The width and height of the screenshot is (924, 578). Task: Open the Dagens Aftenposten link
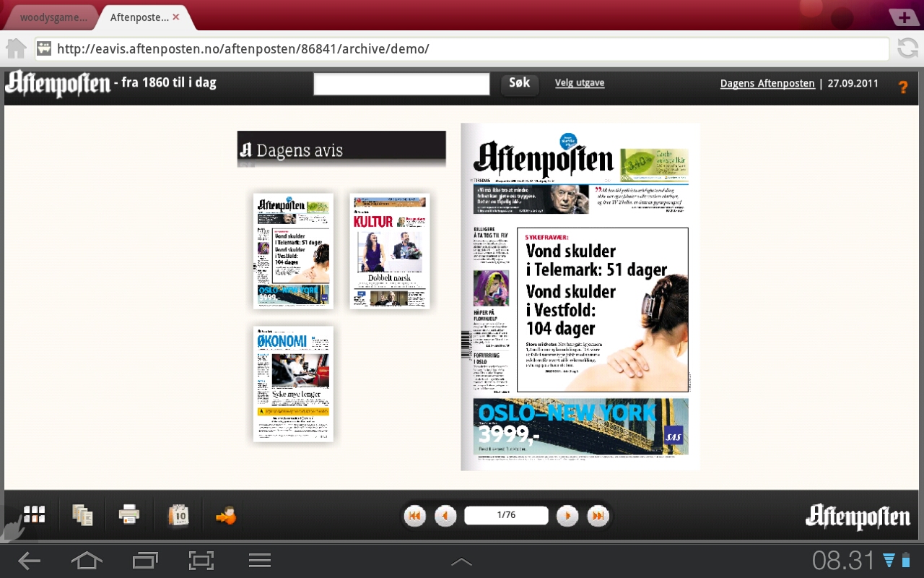767,83
